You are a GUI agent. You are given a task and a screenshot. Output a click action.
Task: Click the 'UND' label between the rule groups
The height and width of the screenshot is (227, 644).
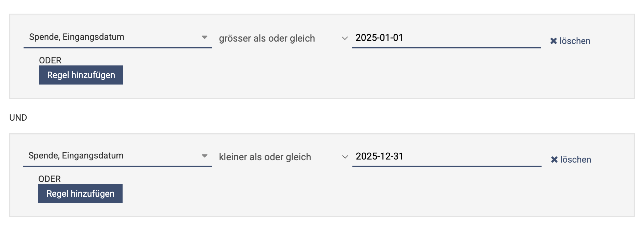[18, 118]
